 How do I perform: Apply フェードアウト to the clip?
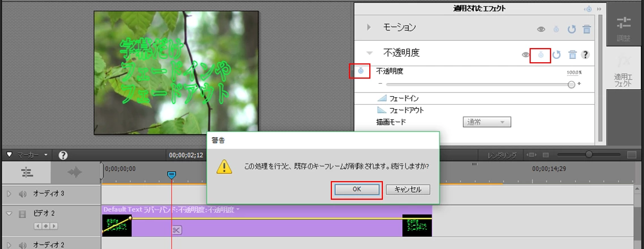(x=400, y=110)
